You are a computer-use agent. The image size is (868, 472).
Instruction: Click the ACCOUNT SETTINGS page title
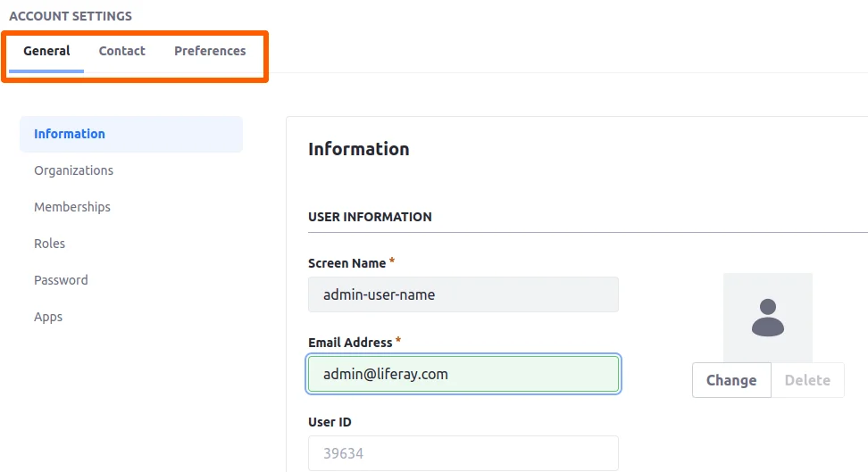tap(71, 16)
